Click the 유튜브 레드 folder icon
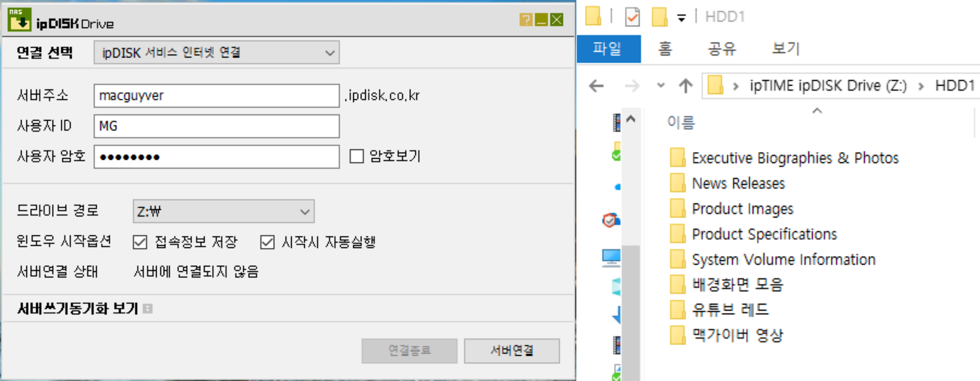980x381 pixels. 677,309
